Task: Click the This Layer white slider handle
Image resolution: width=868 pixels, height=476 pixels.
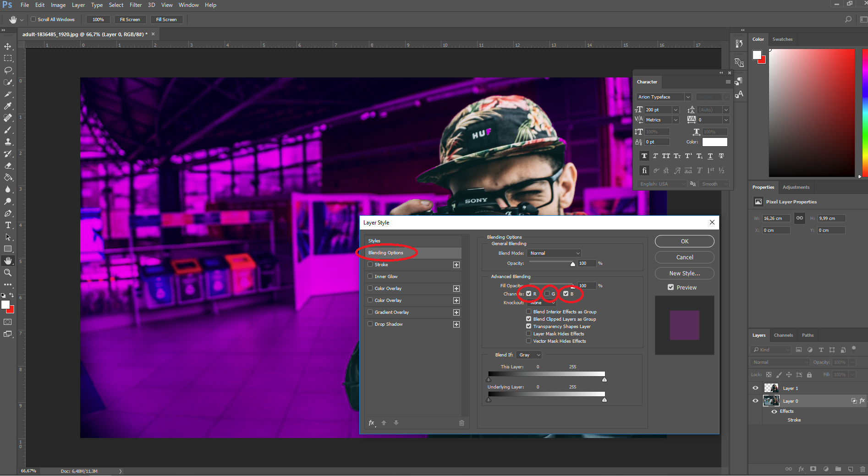Action: 604,380
